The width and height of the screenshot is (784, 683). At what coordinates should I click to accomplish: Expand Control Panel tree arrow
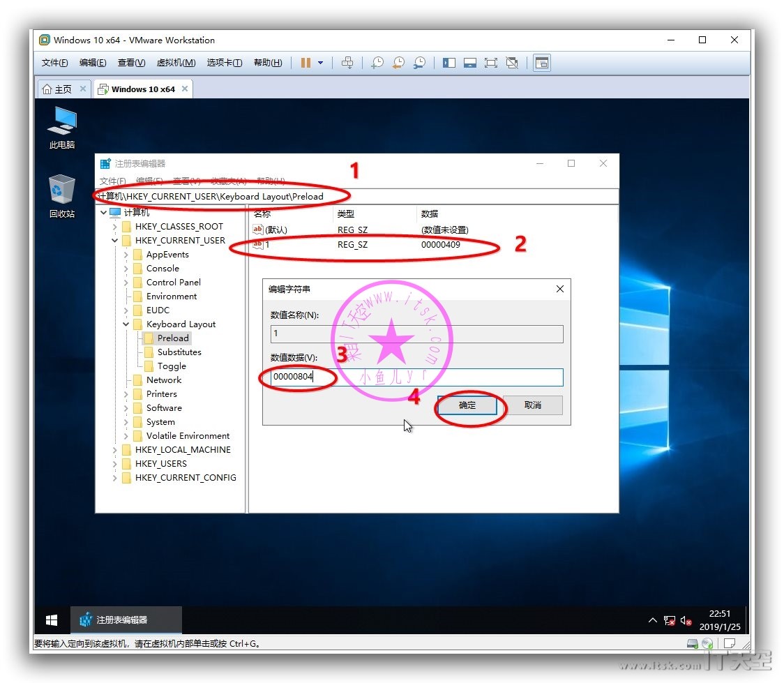point(126,283)
